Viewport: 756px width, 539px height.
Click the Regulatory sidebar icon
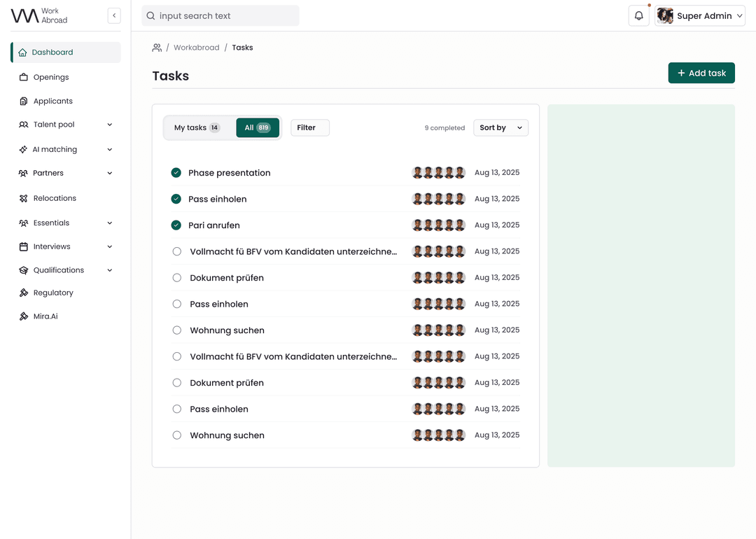click(22, 293)
